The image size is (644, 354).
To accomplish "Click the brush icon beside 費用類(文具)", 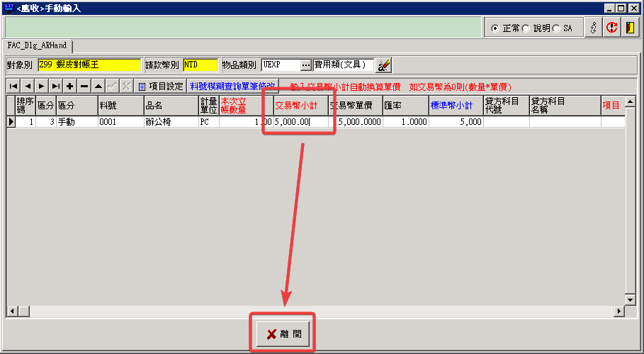I will tap(383, 65).
